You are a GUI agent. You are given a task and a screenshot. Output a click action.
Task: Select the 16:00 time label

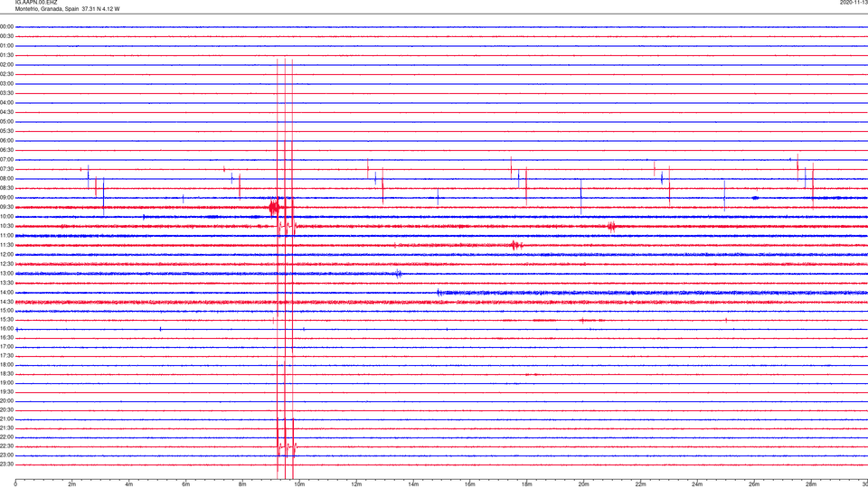pyautogui.click(x=6, y=329)
